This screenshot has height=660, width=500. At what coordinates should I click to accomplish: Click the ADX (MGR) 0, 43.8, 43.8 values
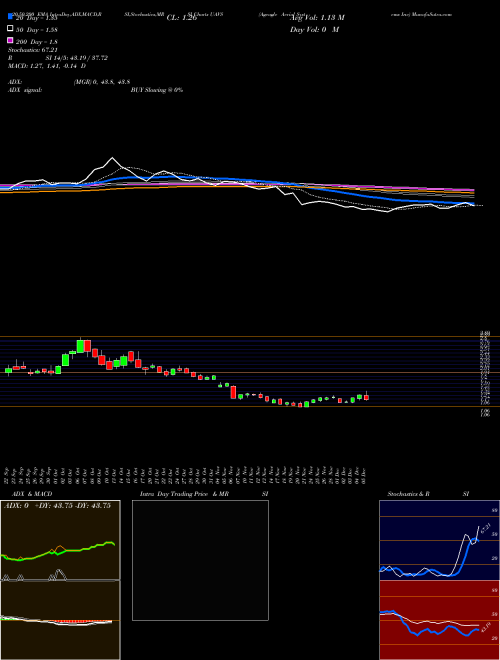101,82
